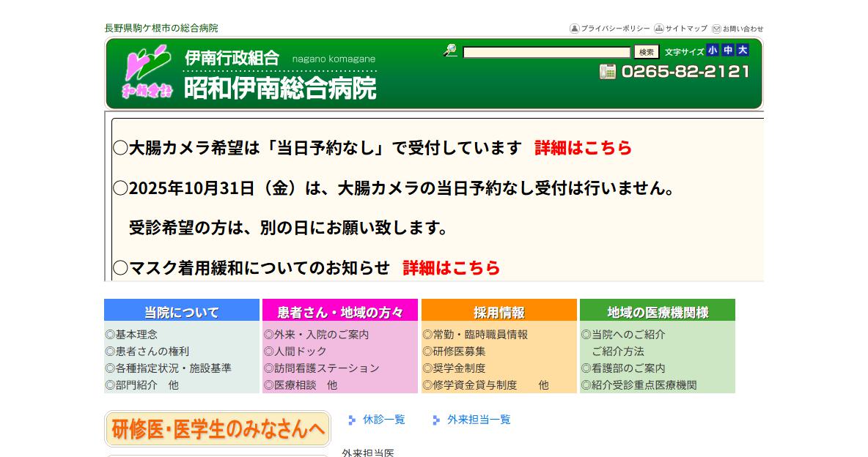
Task: Select 患者さんの権利 link
Action: (x=147, y=352)
